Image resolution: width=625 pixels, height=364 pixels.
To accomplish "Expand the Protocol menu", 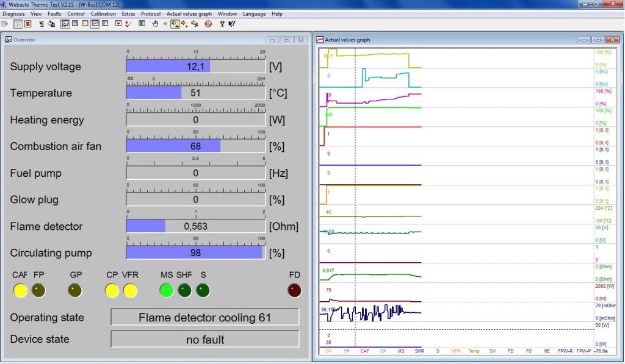I will [x=150, y=13].
